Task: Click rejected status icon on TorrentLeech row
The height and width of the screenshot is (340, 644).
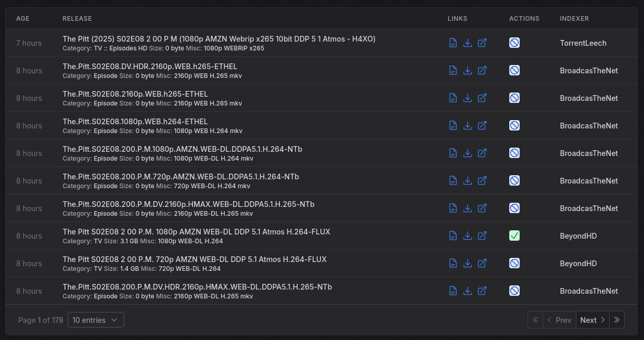Action: (514, 43)
